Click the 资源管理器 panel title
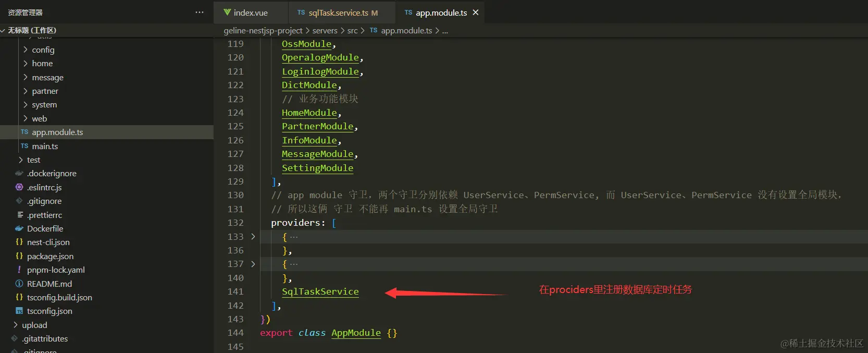868x353 pixels. click(x=26, y=13)
